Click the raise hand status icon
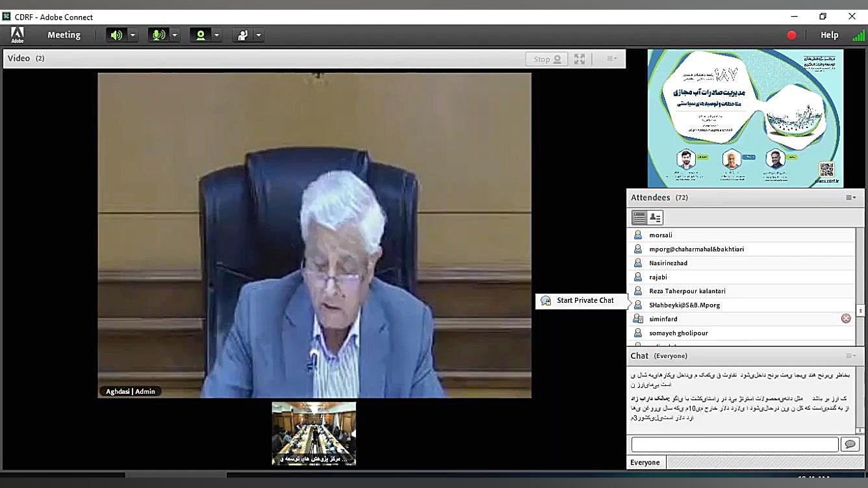This screenshot has height=488, width=868. click(242, 35)
